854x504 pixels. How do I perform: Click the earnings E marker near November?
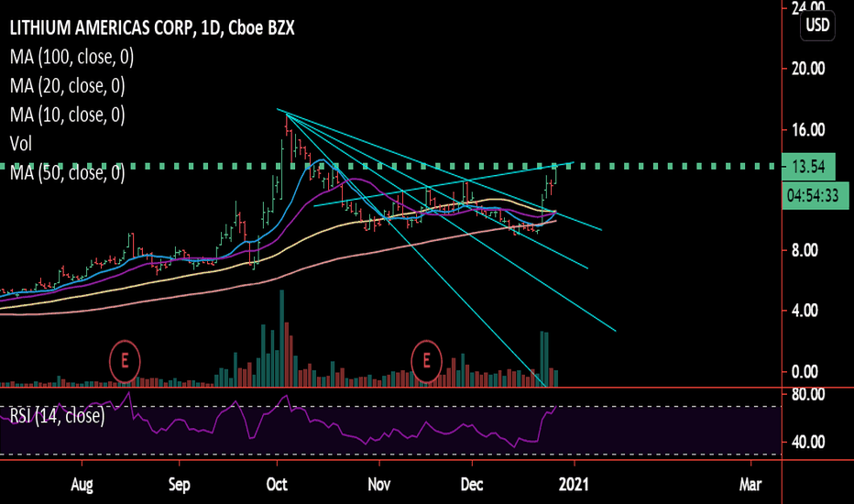[x=426, y=361]
